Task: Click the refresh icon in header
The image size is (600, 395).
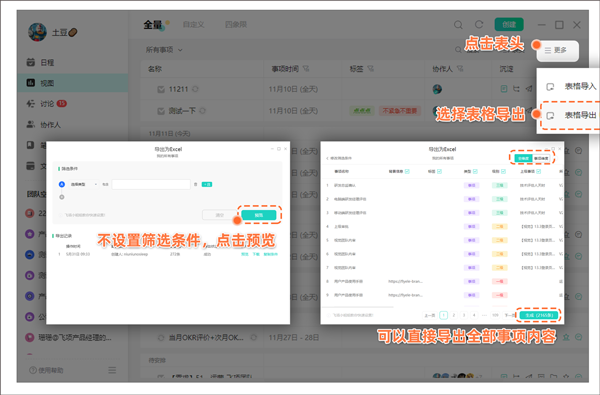Action: [x=479, y=24]
